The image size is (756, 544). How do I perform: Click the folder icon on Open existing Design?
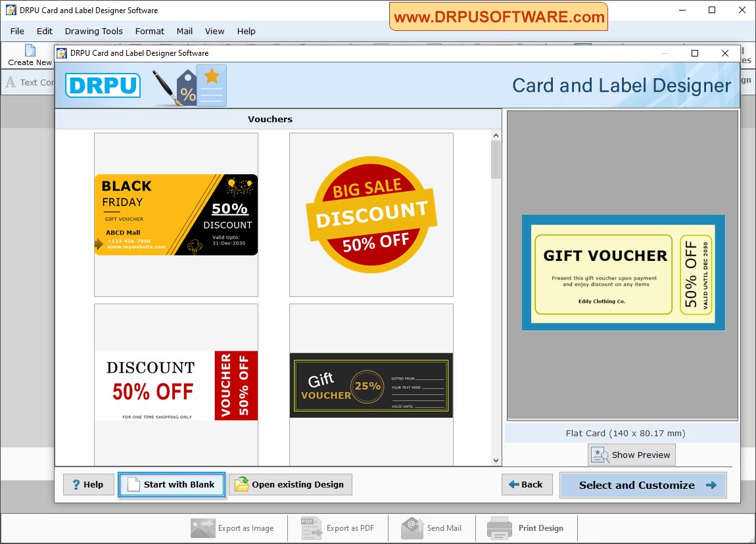pyautogui.click(x=242, y=484)
